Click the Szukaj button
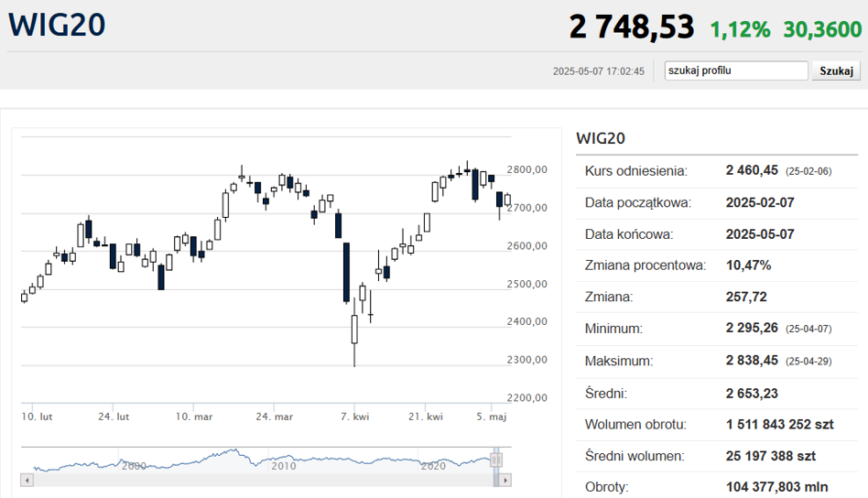The image size is (868, 498). point(836,70)
